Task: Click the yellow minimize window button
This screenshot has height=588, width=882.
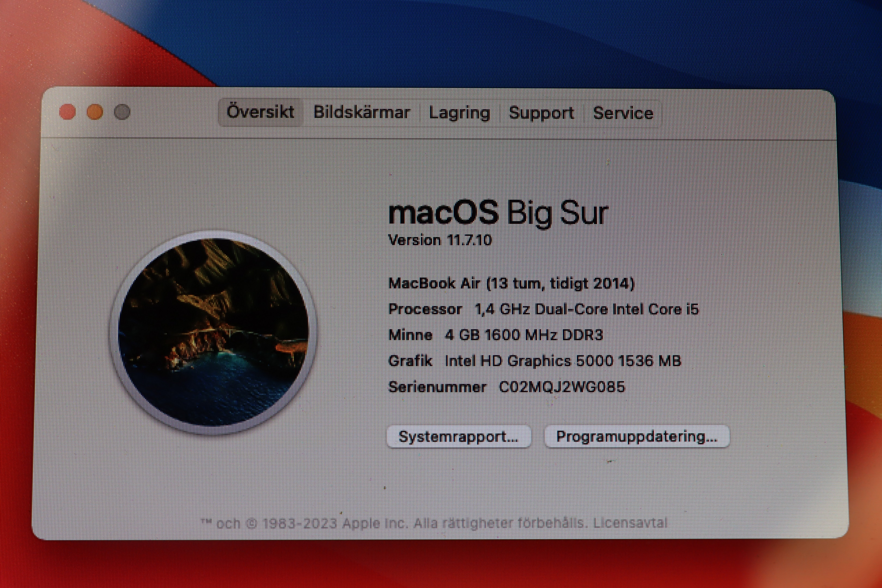Action: [x=95, y=112]
